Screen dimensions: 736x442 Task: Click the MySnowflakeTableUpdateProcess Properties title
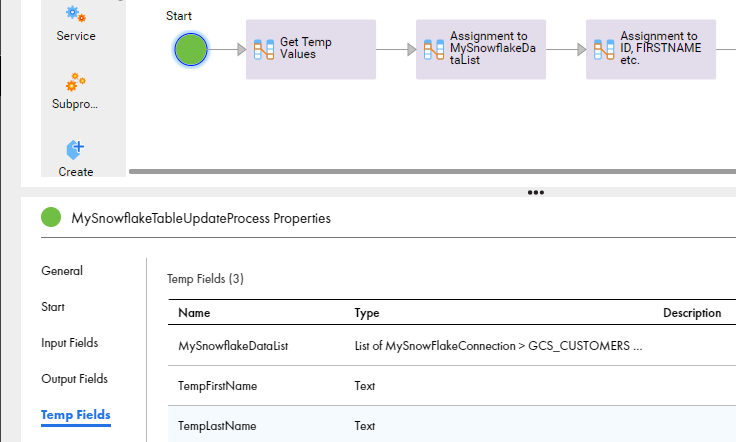point(201,218)
